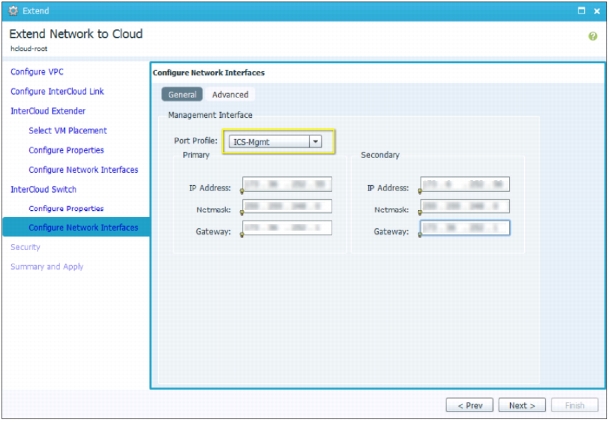Open Configure Properties under InterCloud Switch
Image resolution: width=609 pixels, height=422 pixels.
(66, 208)
